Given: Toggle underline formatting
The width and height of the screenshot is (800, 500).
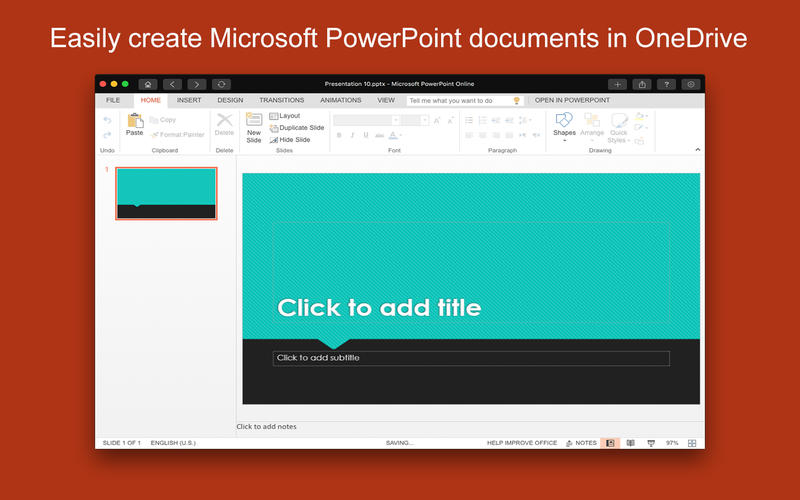Looking at the screenshot, I should point(366,135).
